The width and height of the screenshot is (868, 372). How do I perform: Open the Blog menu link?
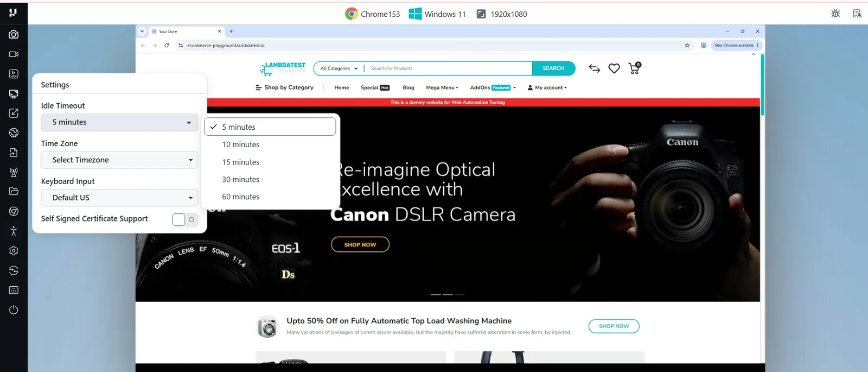coord(409,87)
